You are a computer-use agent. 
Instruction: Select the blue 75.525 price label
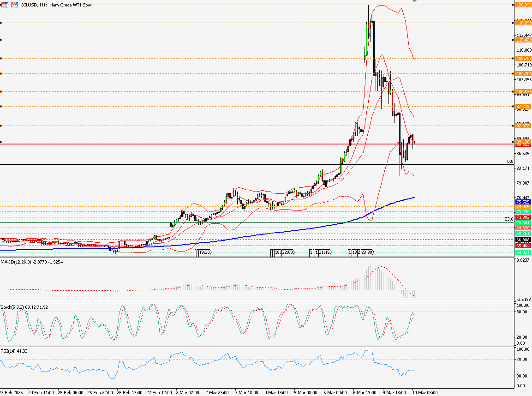[x=523, y=202]
